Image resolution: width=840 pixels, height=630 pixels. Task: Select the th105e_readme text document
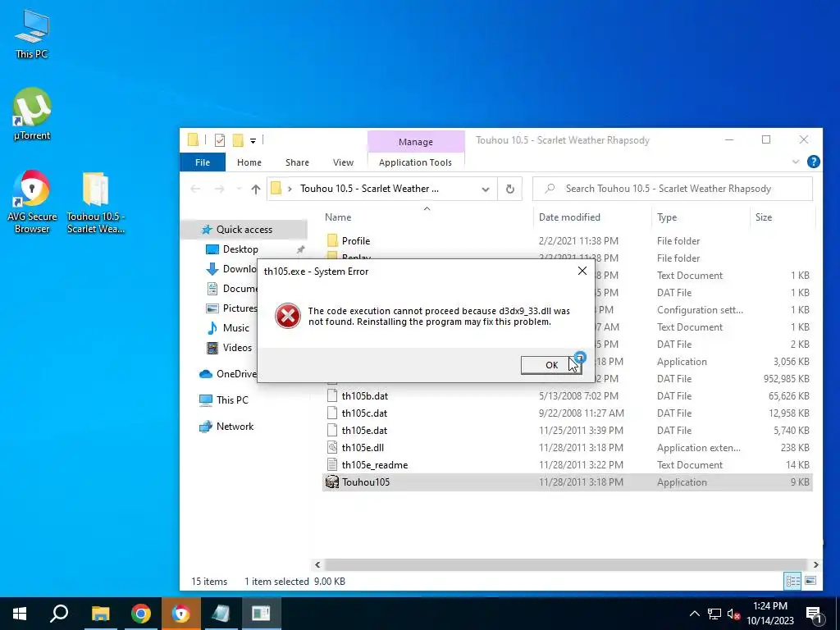[374, 465]
